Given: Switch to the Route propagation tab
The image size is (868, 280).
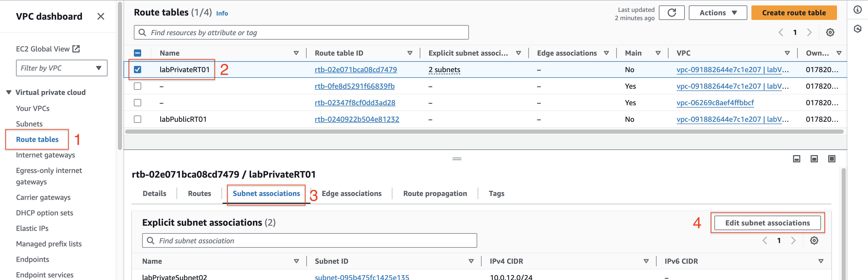Looking at the screenshot, I should tap(435, 193).
